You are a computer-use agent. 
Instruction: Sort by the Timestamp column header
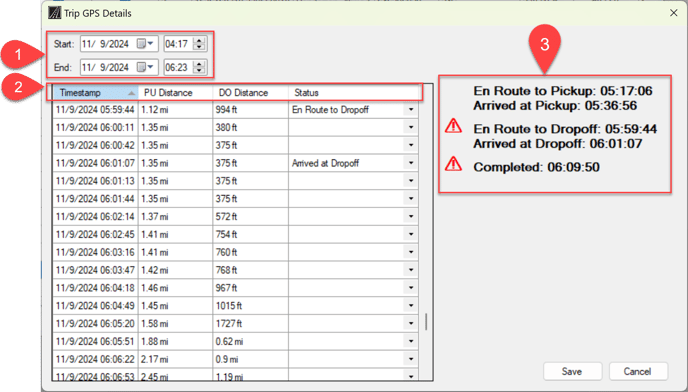pyautogui.click(x=96, y=93)
